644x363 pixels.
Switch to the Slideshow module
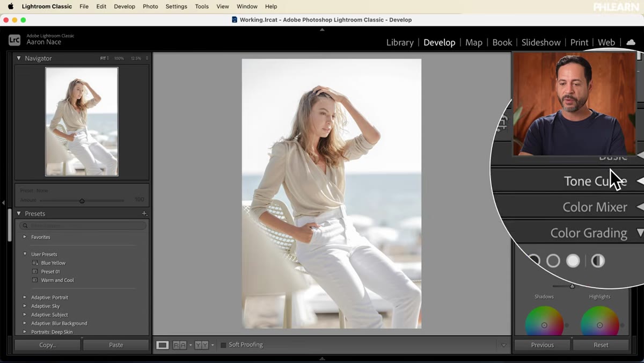[541, 42]
